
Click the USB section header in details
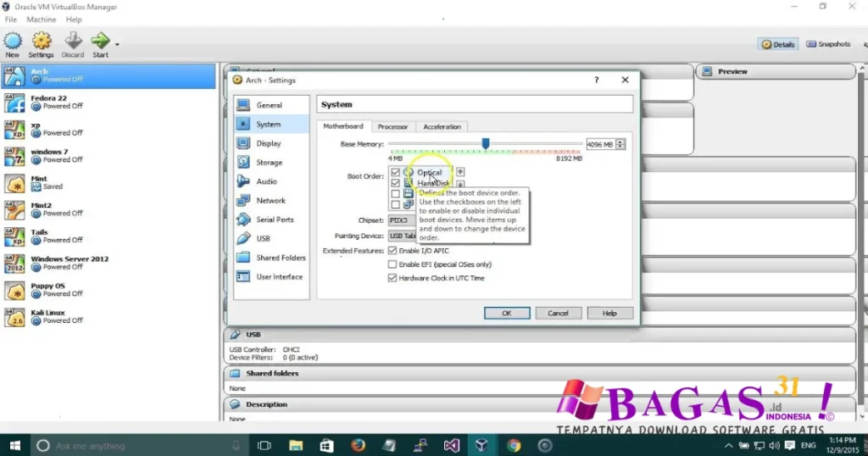(x=540, y=335)
